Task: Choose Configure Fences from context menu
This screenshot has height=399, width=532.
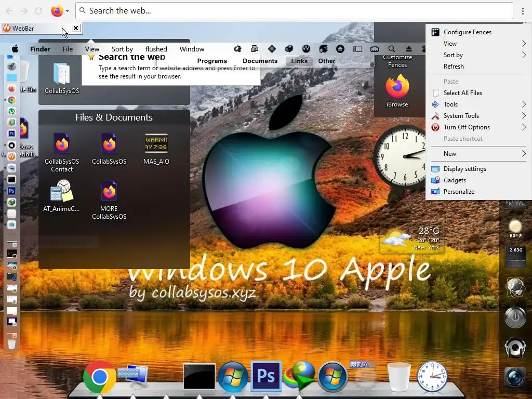Action: [x=478, y=32]
